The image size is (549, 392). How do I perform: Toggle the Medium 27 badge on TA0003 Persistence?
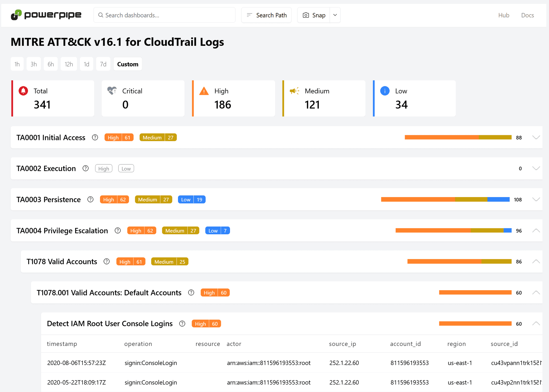click(153, 199)
